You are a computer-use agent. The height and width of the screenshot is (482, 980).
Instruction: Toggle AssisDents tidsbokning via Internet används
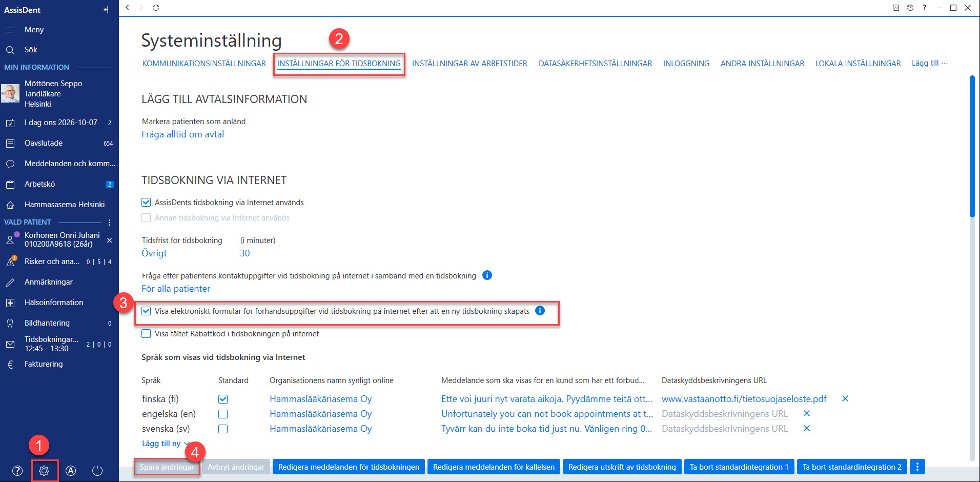pyautogui.click(x=146, y=203)
